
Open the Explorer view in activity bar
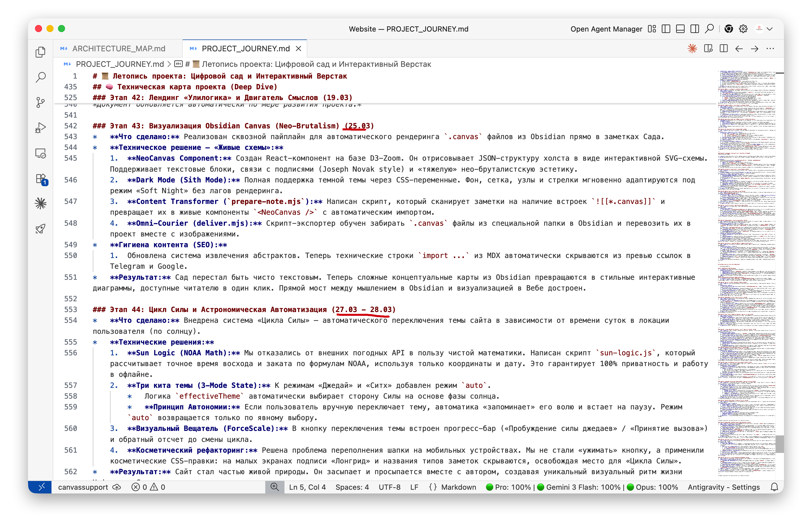(40, 52)
